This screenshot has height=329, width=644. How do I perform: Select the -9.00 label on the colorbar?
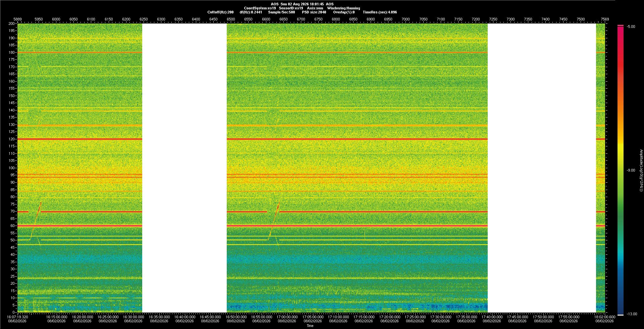(x=631, y=170)
